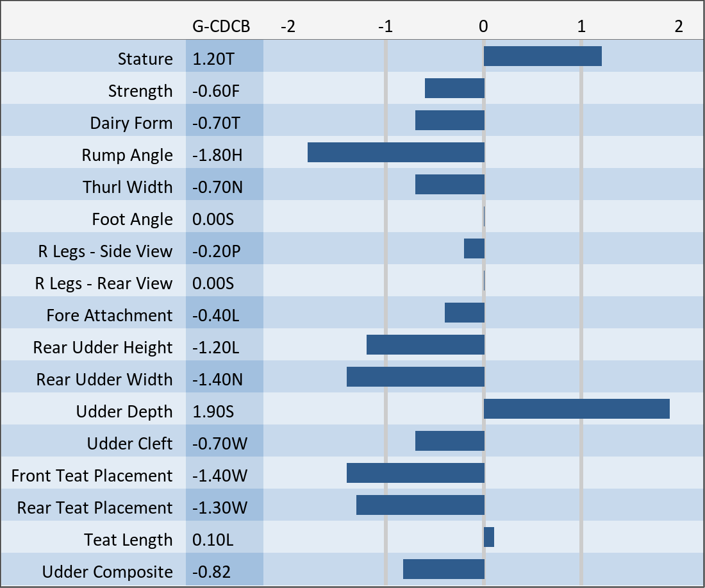The height and width of the screenshot is (588, 705).
Task: Click the G-CDCB column header
Action: pos(221,26)
